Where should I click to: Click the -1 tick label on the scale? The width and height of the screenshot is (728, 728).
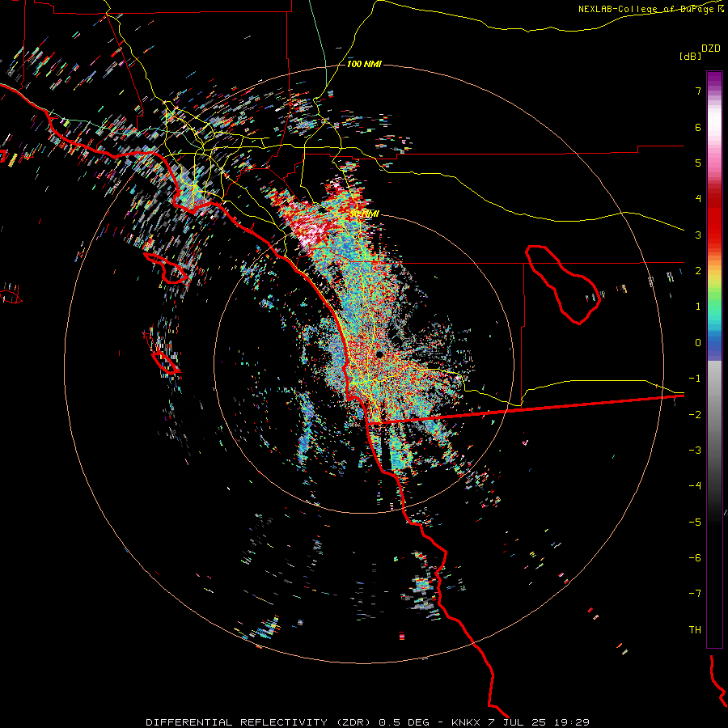pos(695,379)
